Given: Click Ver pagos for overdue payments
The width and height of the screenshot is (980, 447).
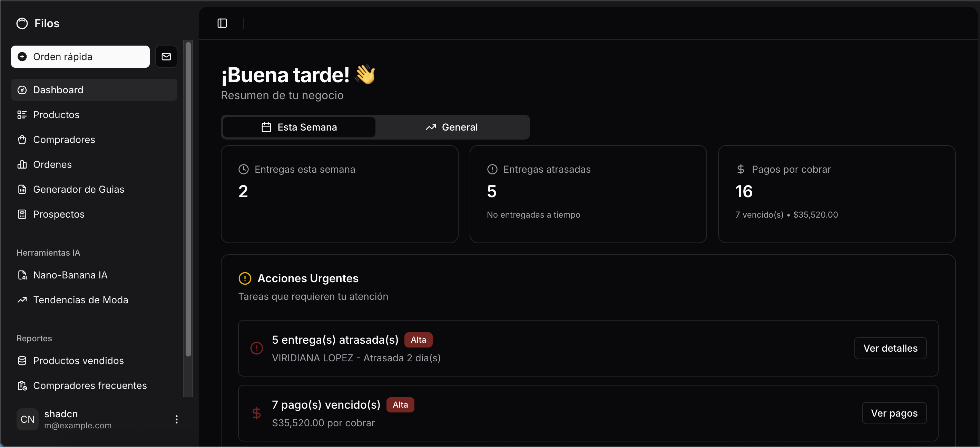Looking at the screenshot, I should tap(894, 413).
